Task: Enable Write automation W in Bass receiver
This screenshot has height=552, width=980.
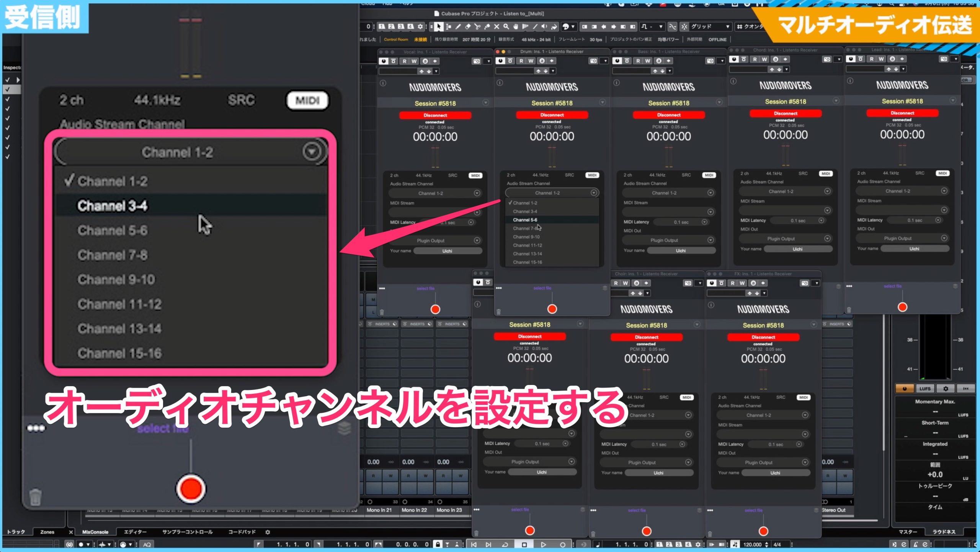Action: point(647,61)
